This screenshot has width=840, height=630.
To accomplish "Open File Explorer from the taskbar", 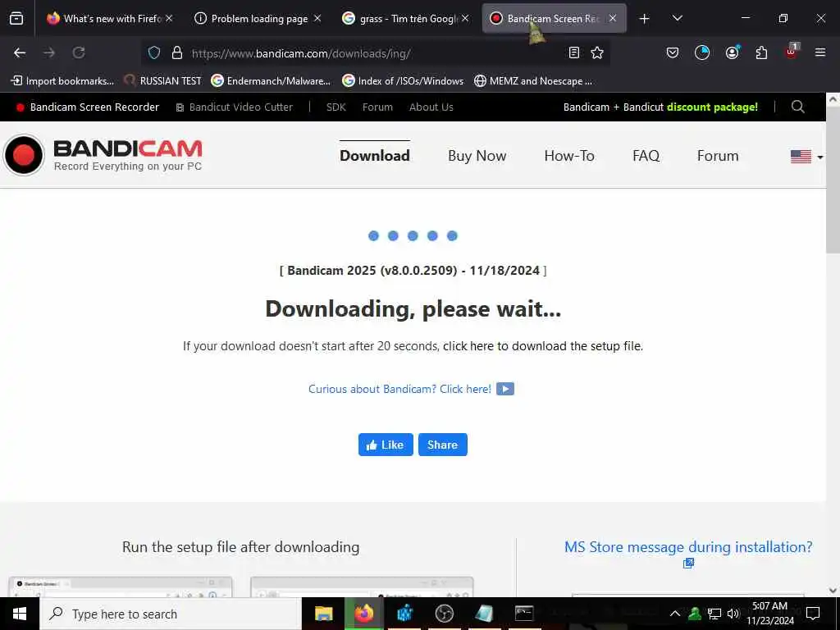I will click(x=323, y=614).
